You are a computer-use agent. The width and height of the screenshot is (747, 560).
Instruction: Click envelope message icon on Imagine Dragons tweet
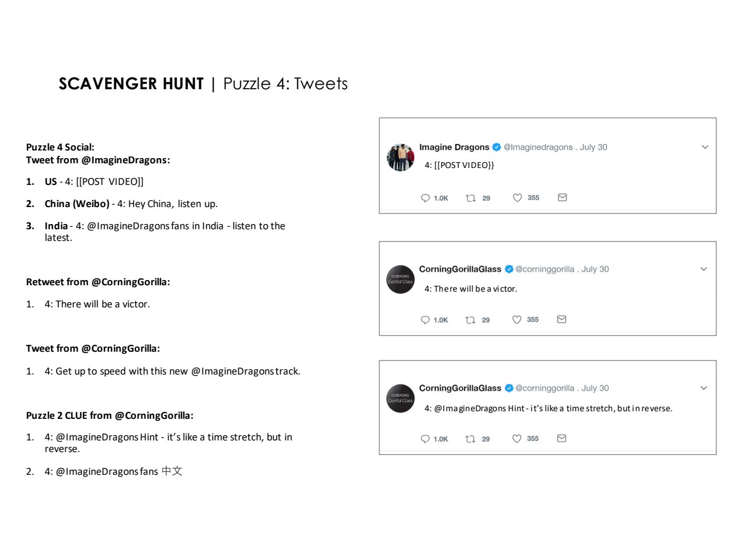click(563, 197)
